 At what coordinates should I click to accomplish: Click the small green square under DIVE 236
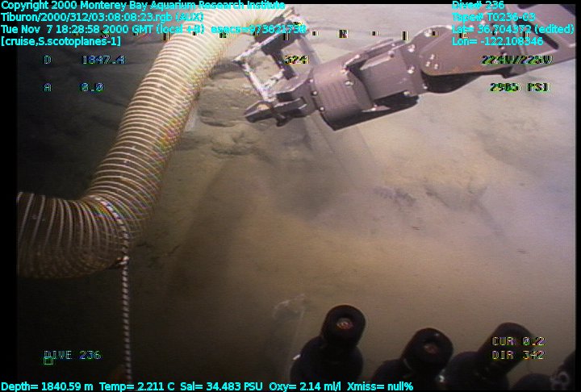48,361
